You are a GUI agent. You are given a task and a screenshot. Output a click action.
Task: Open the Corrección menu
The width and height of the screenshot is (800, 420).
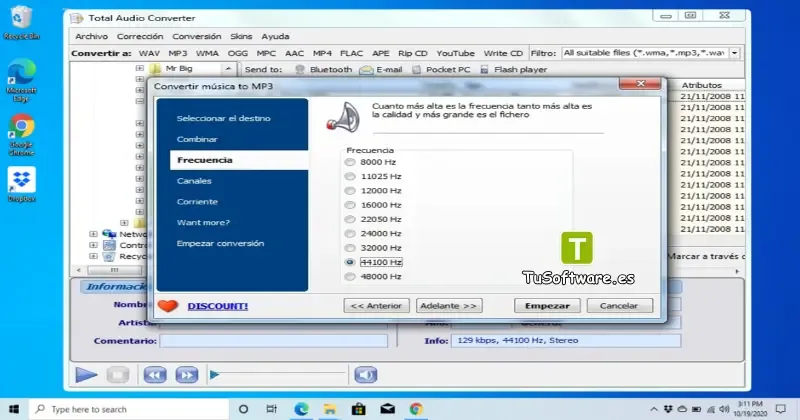point(140,37)
